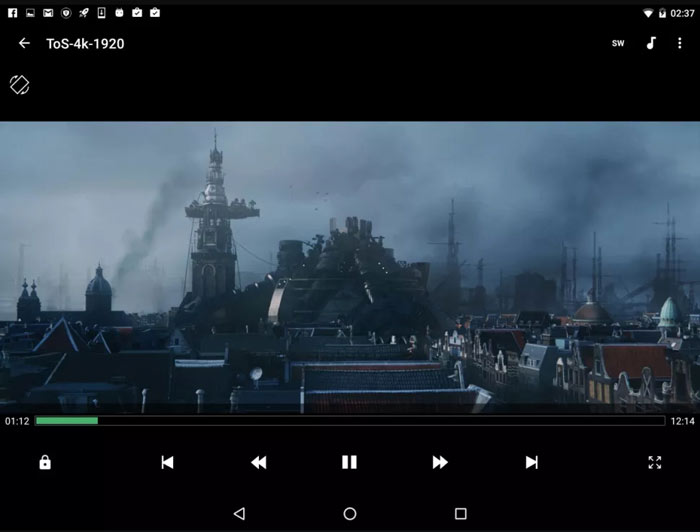Tap the total duration 12:14
Viewport: 700px width, 532px height.
pos(683,421)
